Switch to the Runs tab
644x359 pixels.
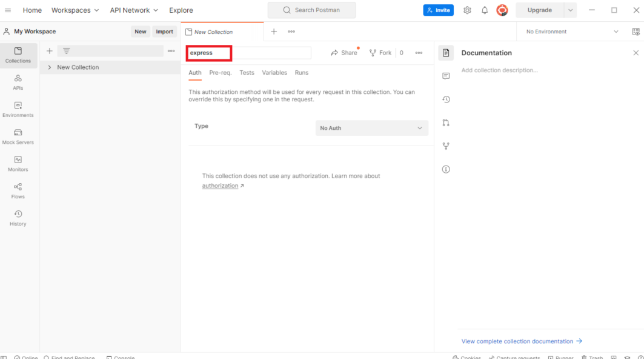[302, 73]
